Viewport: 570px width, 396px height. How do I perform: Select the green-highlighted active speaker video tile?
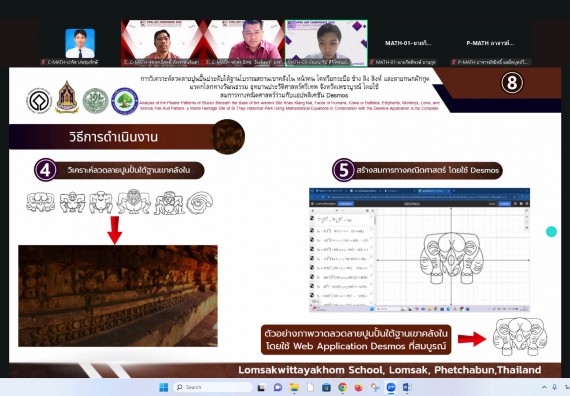[x=326, y=43]
